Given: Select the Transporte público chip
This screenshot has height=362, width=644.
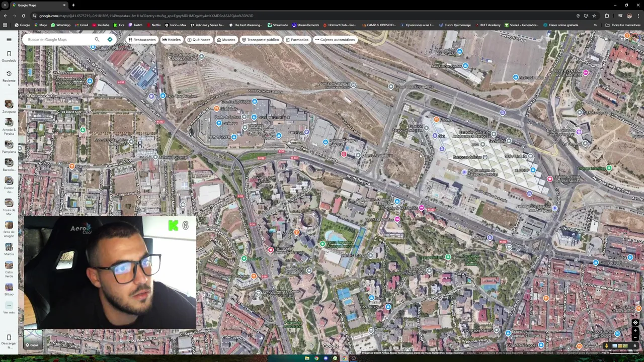Looking at the screenshot, I should point(260,40).
